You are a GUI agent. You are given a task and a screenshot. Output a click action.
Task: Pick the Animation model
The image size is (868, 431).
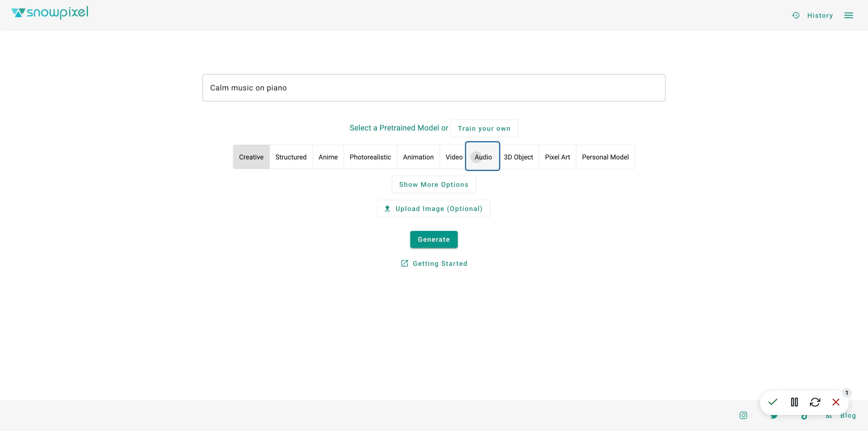(x=418, y=157)
